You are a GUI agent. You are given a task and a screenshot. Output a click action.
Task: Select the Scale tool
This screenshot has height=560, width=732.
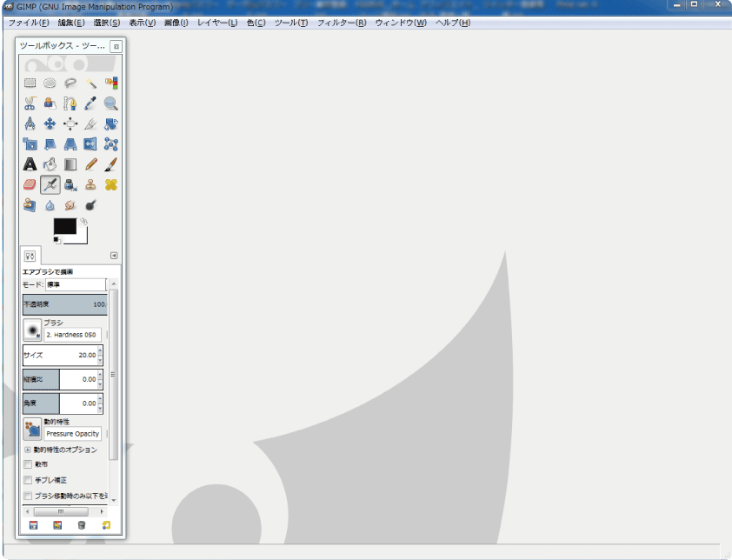pos(30,144)
